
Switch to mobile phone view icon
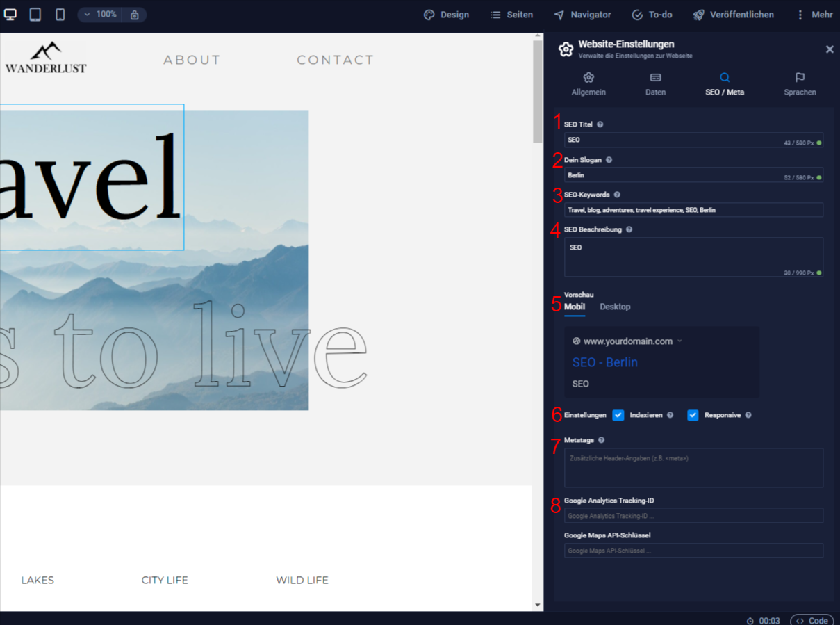point(60,15)
